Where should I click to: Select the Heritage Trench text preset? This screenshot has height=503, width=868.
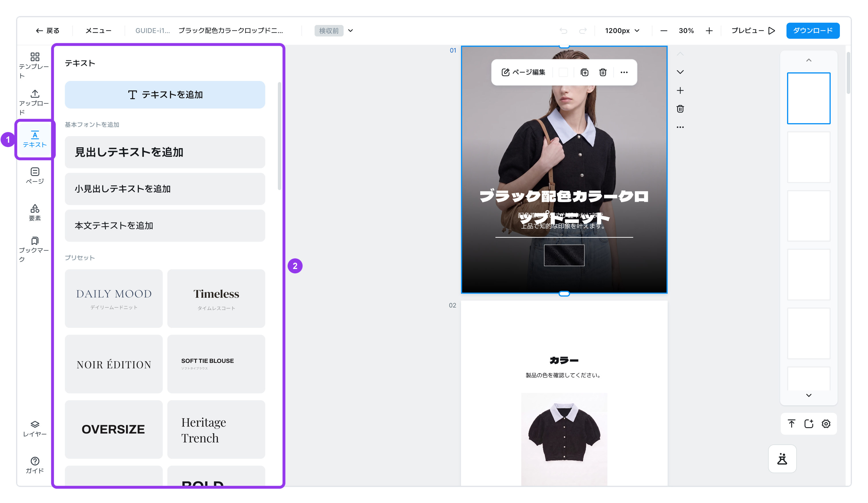point(216,429)
